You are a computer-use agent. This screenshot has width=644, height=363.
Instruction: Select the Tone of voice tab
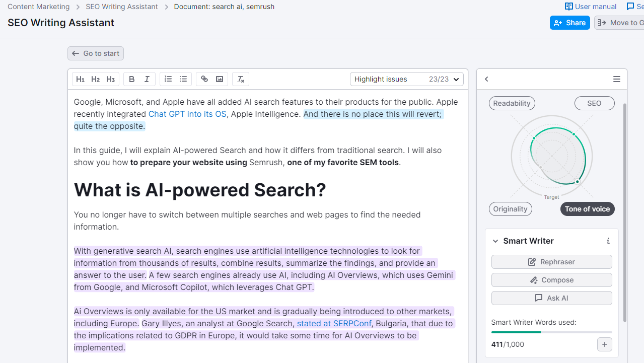click(587, 209)
